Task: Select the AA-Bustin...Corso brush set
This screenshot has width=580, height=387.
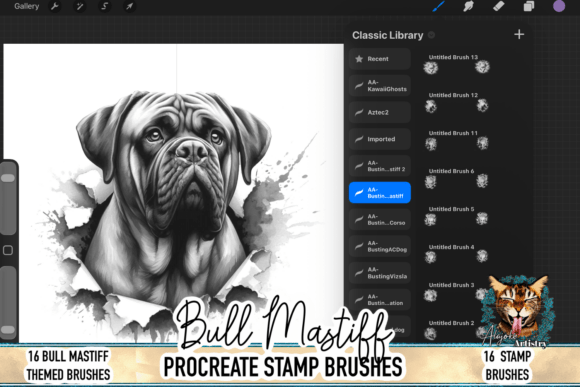Action: [x=380, y=219]
